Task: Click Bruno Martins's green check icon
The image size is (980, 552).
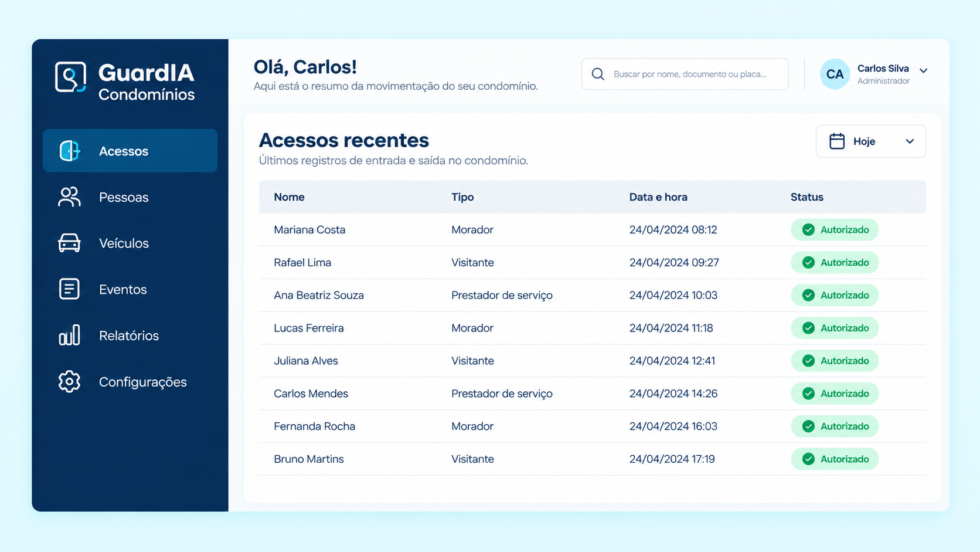Action: point(808,459)
